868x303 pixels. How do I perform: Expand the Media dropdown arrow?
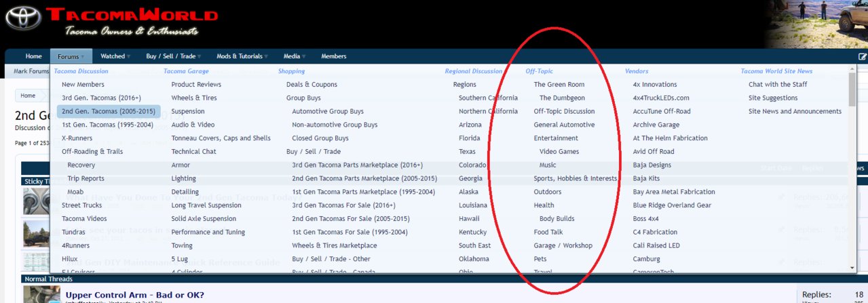click(303, 57)
